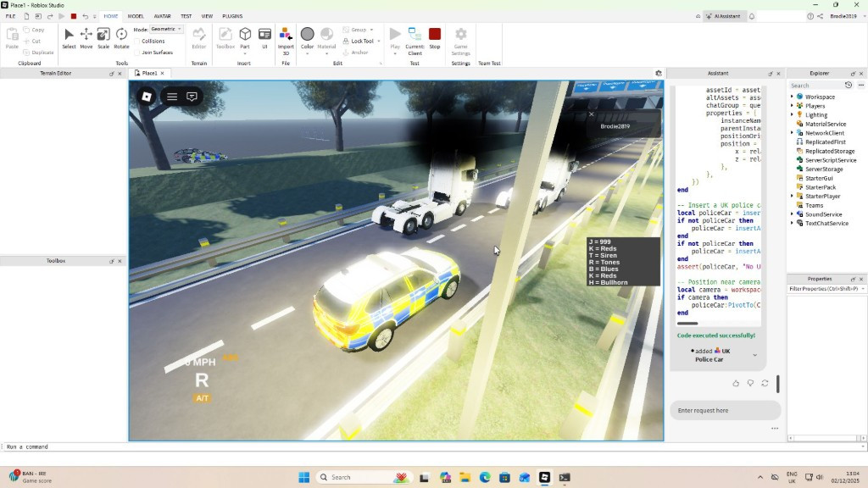Switch to Current Client view
The width and height of the screenshot is (868, 488).
point(415,37)
